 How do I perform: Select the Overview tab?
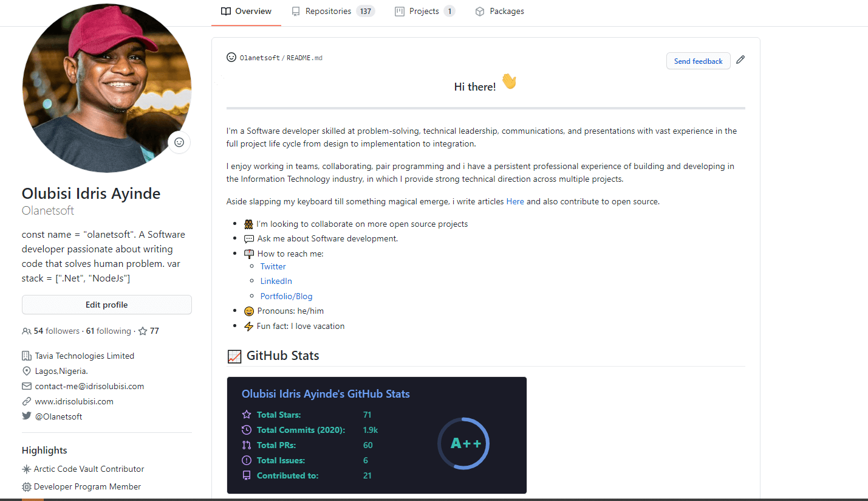point(246,12)
